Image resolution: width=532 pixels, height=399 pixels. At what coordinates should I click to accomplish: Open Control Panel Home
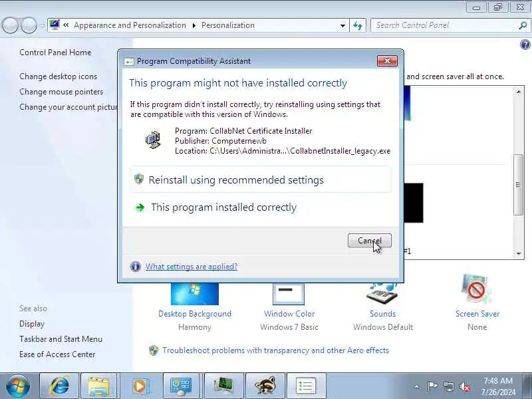(55, 53)
